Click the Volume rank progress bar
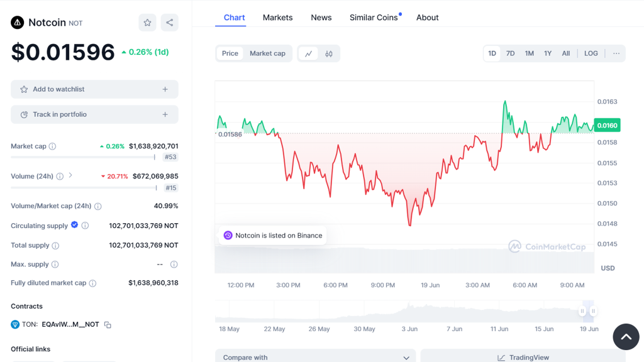 [x=84, y=187]
